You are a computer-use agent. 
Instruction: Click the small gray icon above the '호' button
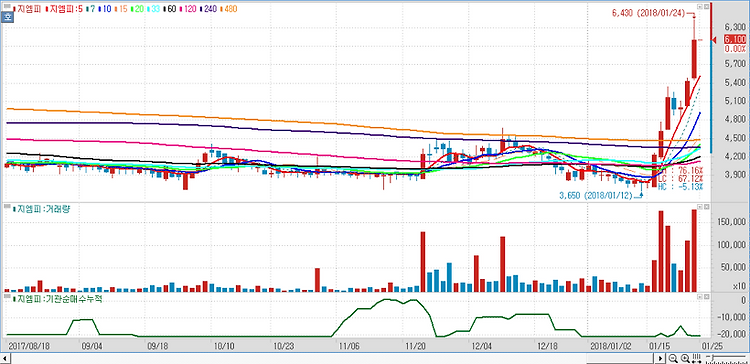[x=7, y=6]
